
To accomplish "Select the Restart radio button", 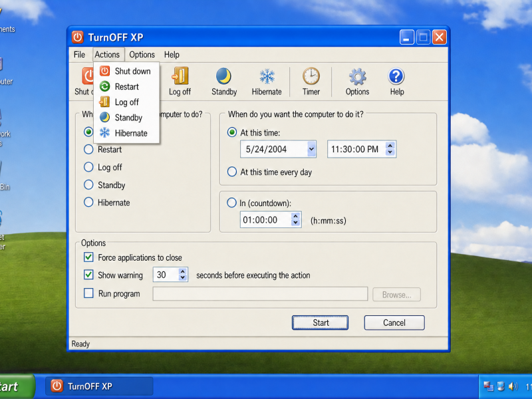I will click(x=88, y=149).
